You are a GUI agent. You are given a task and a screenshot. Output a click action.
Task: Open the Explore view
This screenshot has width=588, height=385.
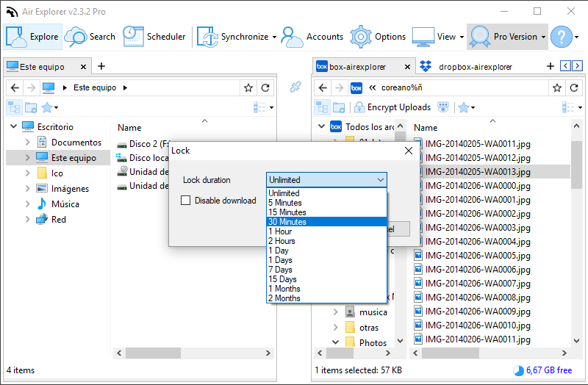coord(32,37)
